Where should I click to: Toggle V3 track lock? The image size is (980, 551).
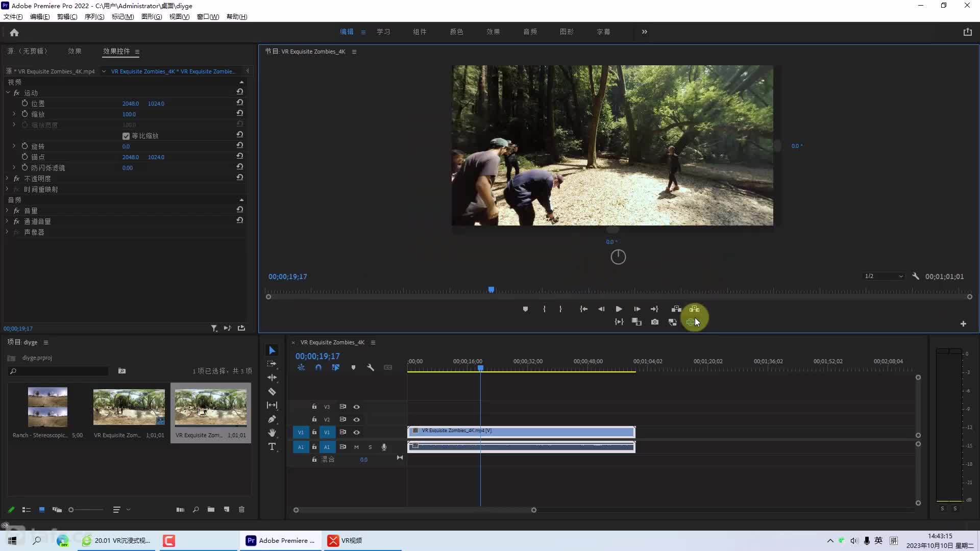(314, 407)
